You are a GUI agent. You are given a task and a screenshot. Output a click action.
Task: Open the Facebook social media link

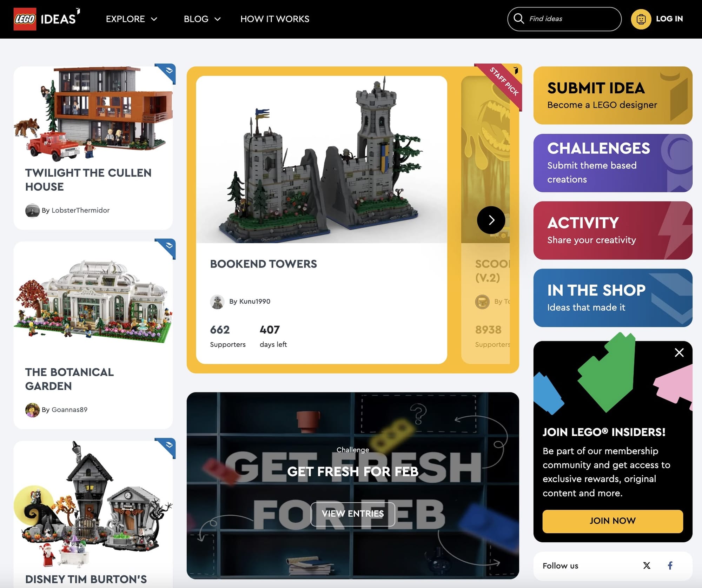point(670,566)
